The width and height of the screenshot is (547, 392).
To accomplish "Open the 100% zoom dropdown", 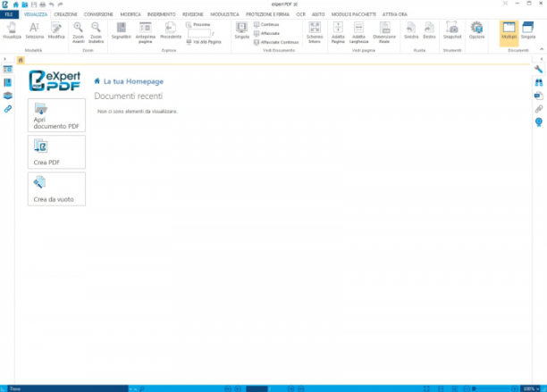I will click(x=531, y=388).
